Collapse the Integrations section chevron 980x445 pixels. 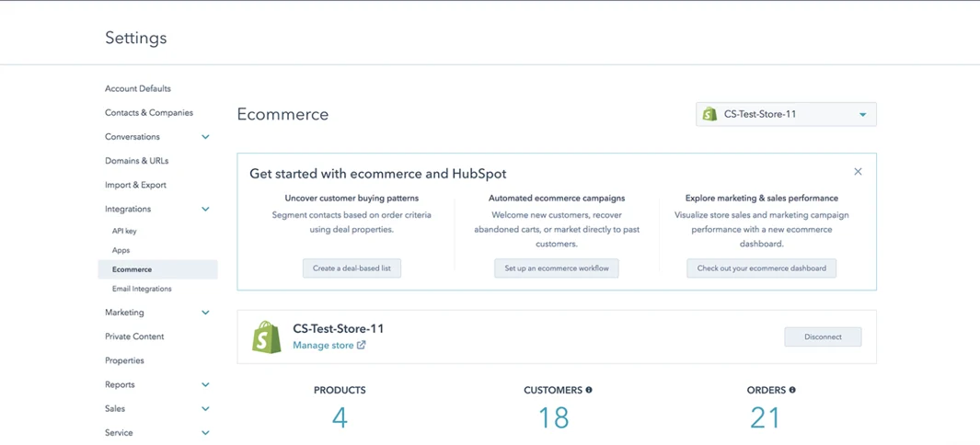coord(205,209)
